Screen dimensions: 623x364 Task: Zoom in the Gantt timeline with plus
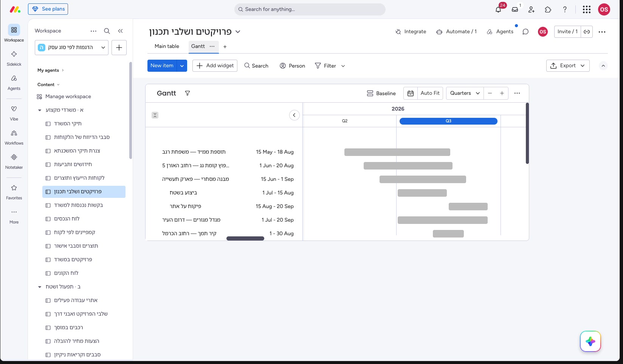(502, 93)
